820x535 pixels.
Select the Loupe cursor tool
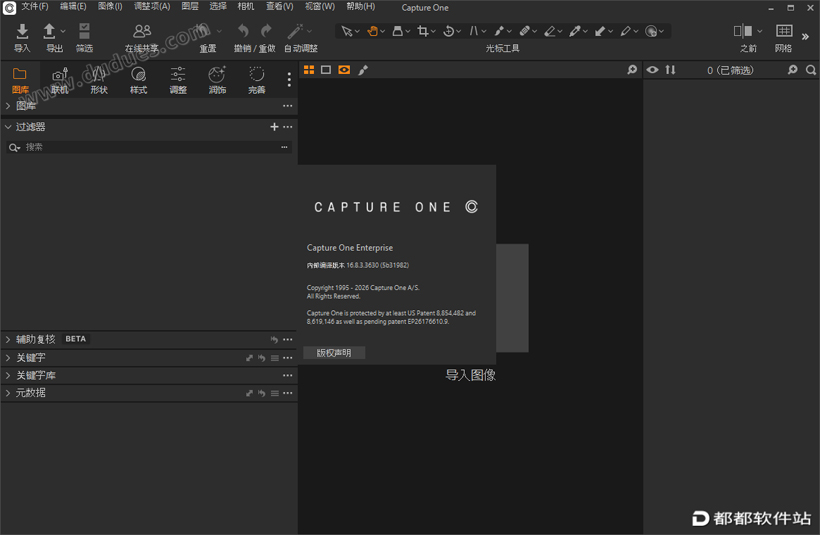point(397,31)
